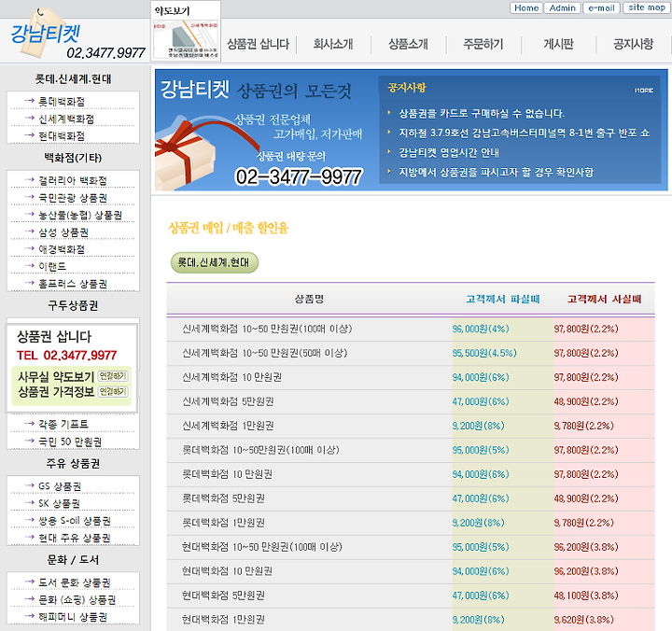
Task: Open 갤러리아 백화점 sidebar link
Action: (x=73, y=180)
